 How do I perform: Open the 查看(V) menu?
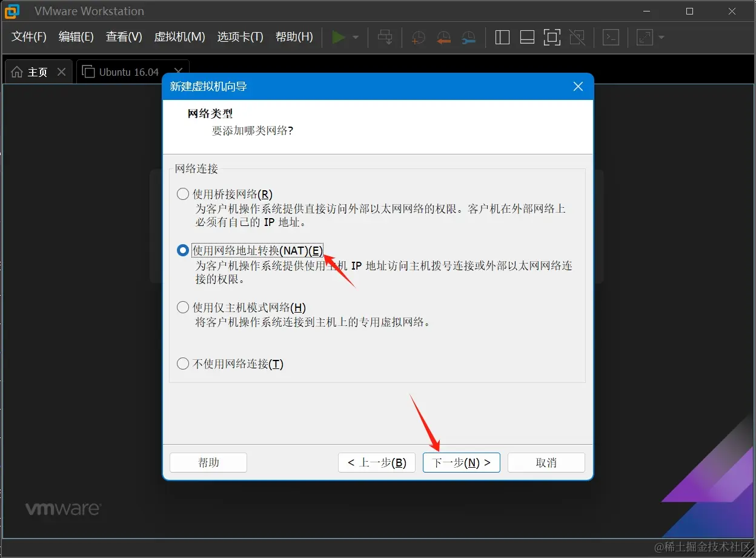[124, 37]
